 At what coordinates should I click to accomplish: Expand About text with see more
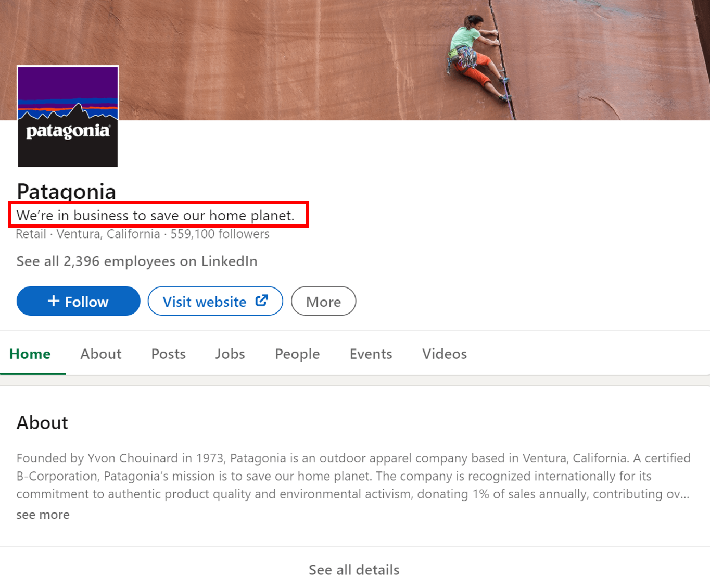tap(43, 515)
